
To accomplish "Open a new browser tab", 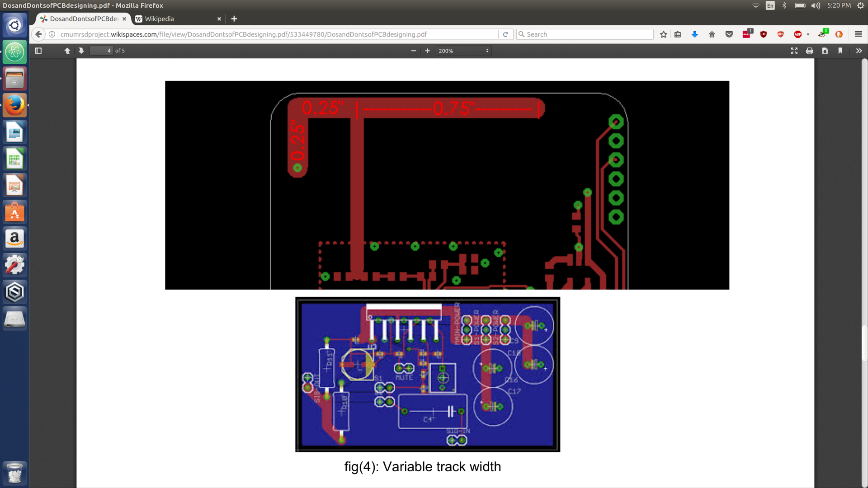I will (234, 19).
